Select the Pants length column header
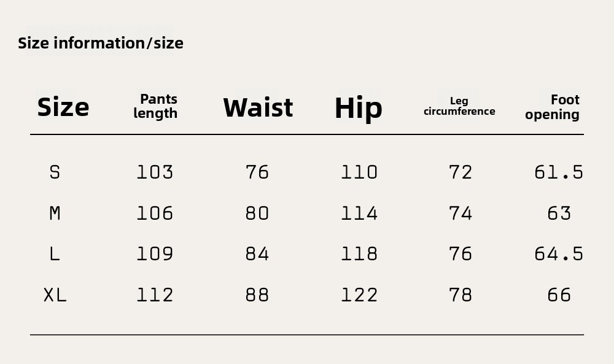Viewport: 614px width, 364px height. coord(156,106)
